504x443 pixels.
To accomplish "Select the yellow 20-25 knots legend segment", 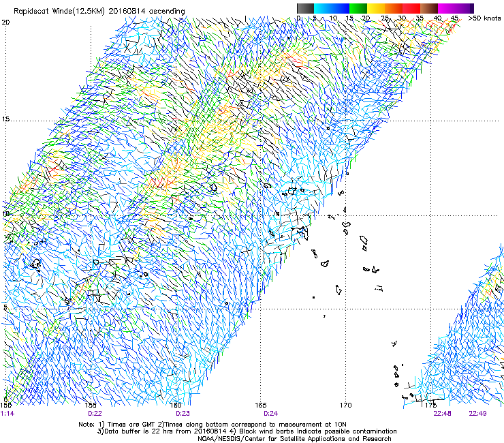I will (376, 8).
